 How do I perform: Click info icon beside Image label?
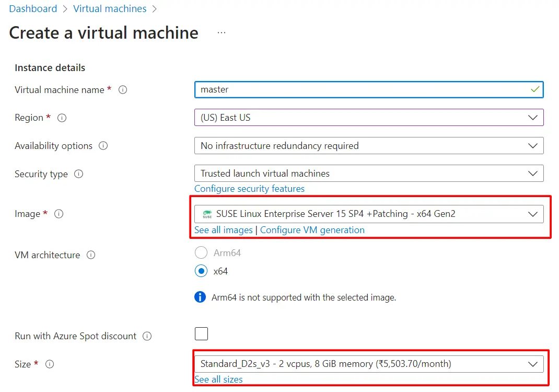pyautogui.click(x=59, y=214)
